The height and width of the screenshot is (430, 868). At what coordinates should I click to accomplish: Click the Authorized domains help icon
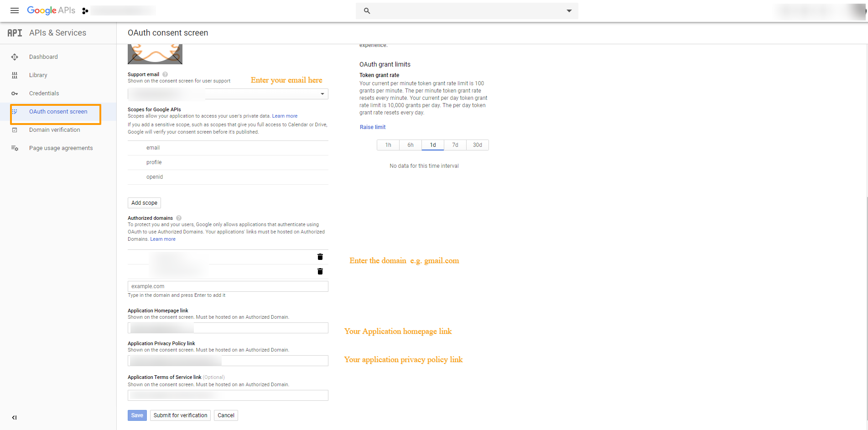click(x=179, y=218)
